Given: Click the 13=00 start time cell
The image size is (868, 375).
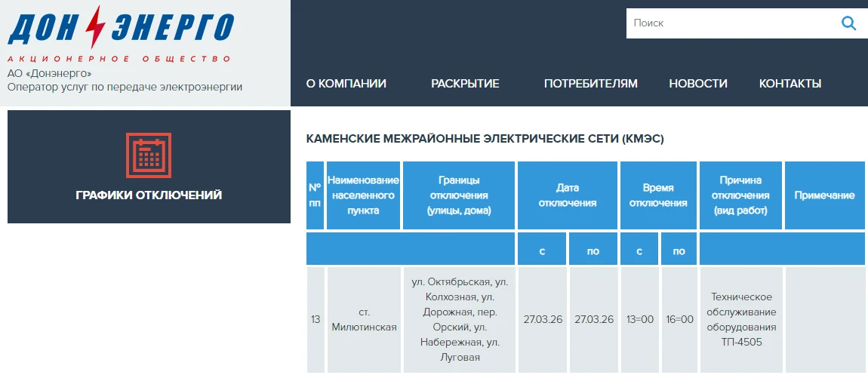Looking at the screenshot, I should click(640, 320).
